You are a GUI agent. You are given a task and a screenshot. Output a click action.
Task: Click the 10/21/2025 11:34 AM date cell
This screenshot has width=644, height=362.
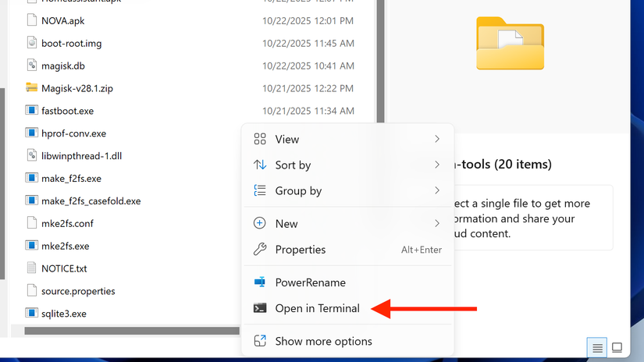(x=308, y=111)
